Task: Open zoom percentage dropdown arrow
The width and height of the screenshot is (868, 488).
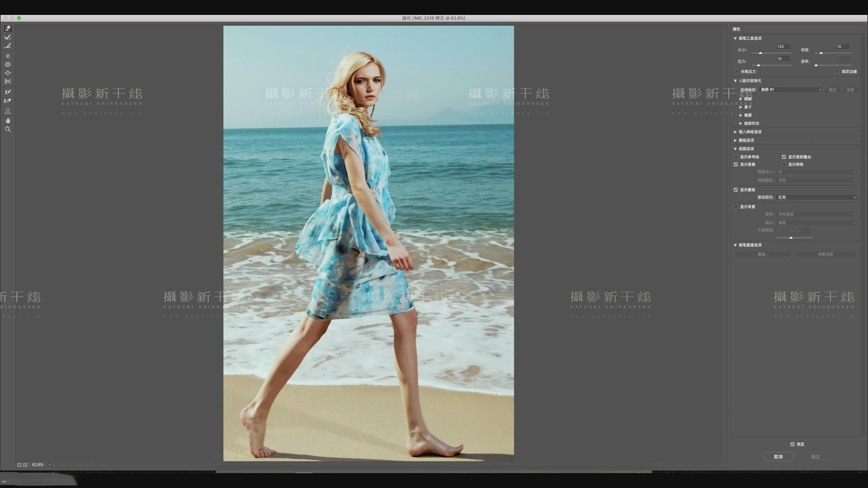Action: point(50,465)
